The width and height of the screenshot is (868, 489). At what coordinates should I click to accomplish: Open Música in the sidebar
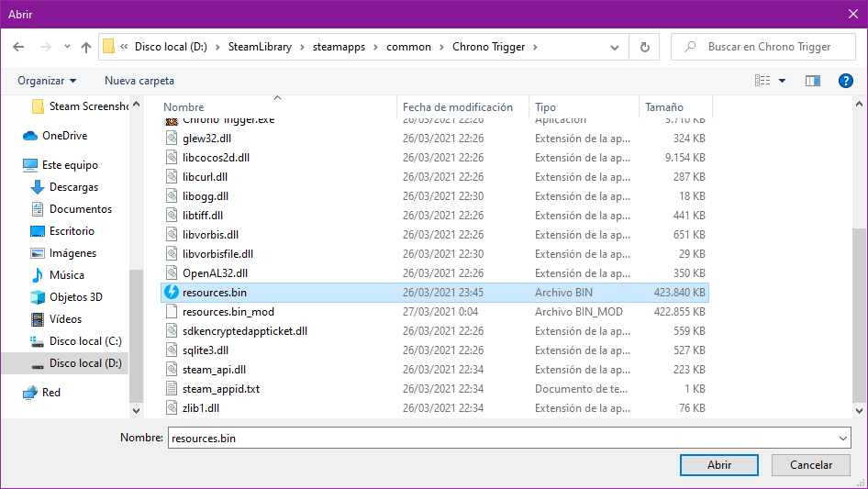pyautogui.click(x=58, y=275)
